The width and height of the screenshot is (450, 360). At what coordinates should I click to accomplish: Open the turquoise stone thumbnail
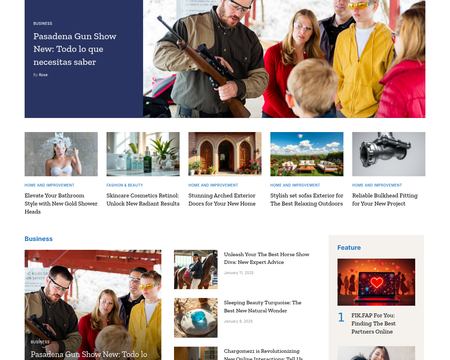click(x=196, y=318)
